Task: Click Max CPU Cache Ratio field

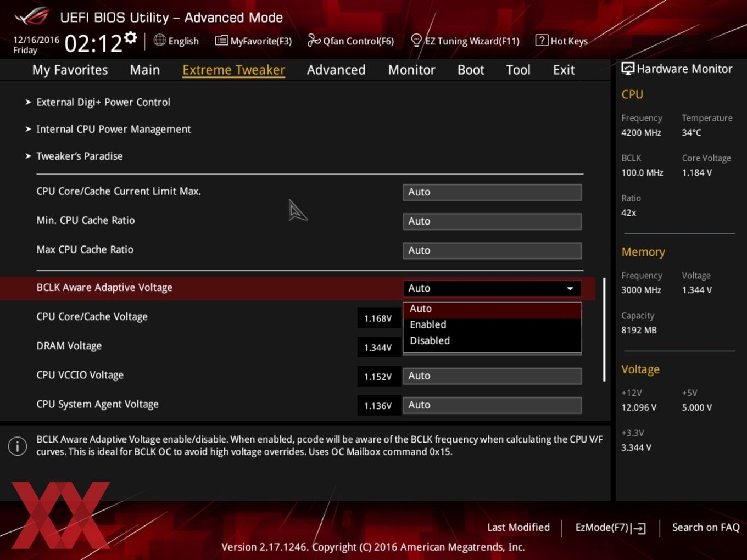Action: (492, 250)
